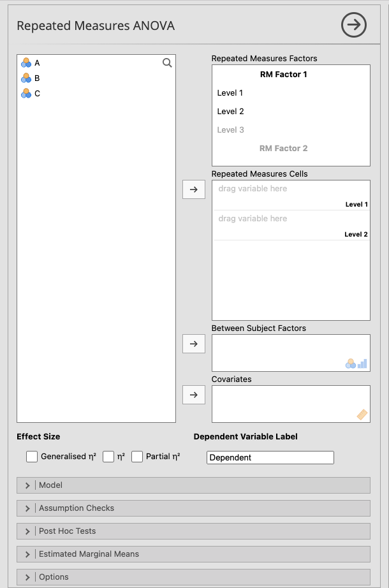Image resolution: width=389 pixels, height=588 pixels.
Task: Click the arrow to add Between Subject Factors
Action: point(194,344)
